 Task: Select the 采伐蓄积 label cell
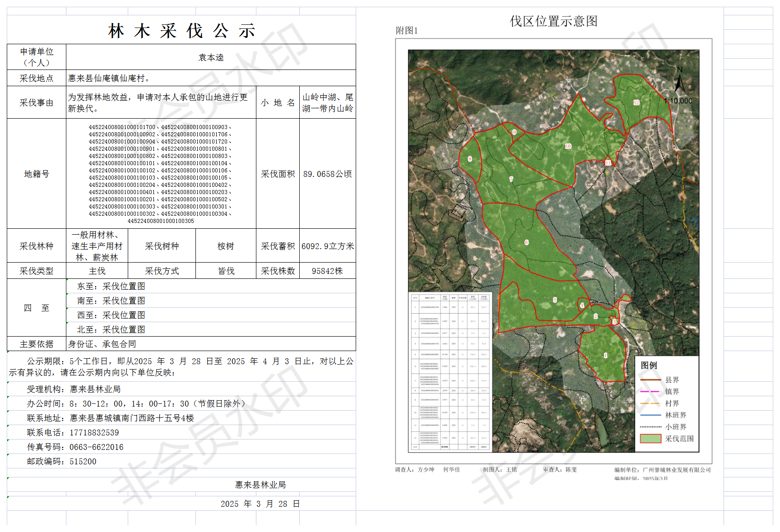278,246
